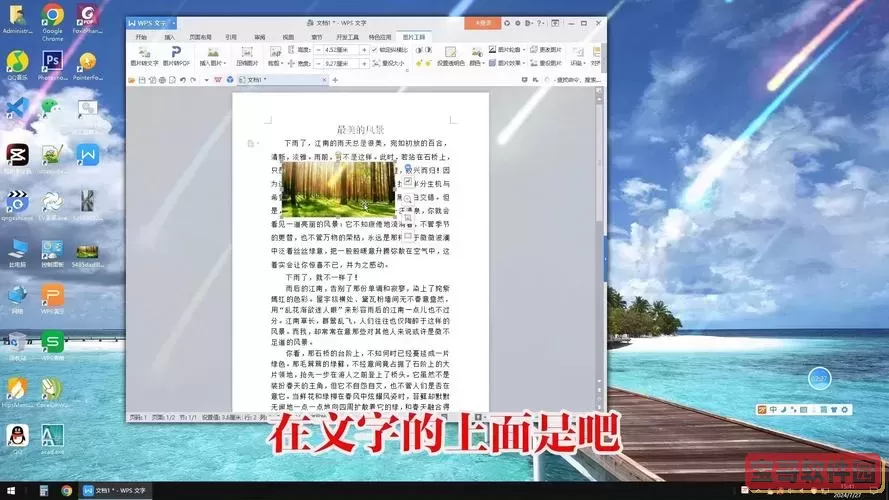
Task: Click the 图片转PDF tool
Action: pos(176,56)
